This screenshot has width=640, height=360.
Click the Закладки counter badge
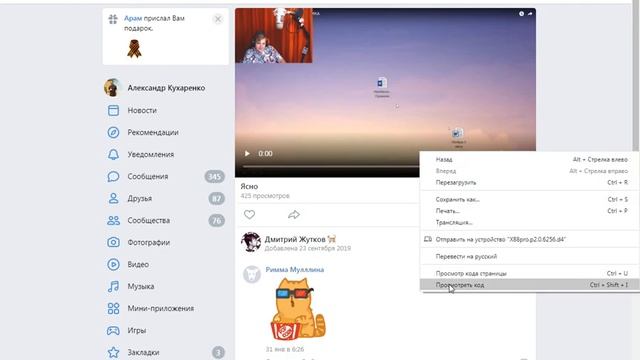point(218,352)
